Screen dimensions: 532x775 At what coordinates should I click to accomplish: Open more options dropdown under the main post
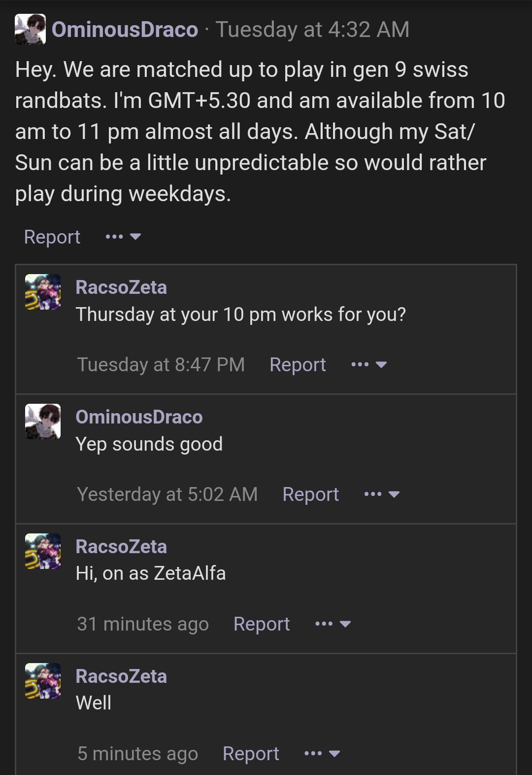pyautogui.click(x=123, y=237)
